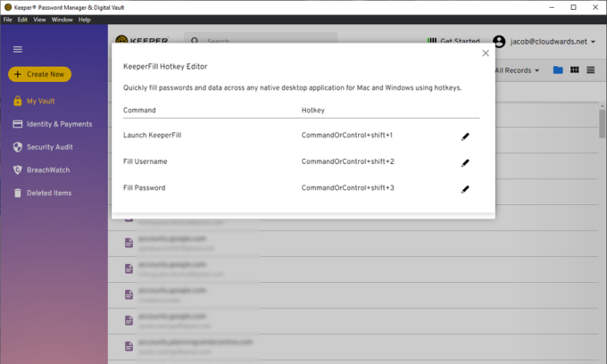607x364 pixels.
Task: Open Security Audit page
Action: pos(49,147)
